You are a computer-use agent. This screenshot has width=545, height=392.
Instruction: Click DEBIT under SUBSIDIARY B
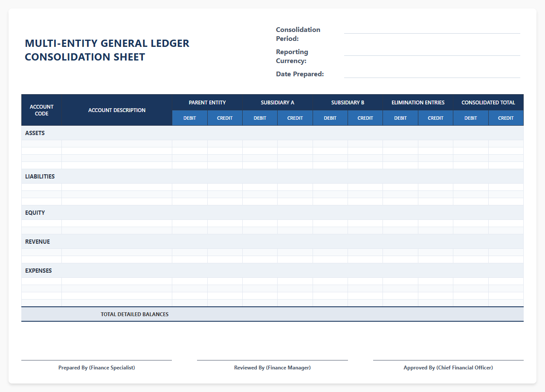(x=330, y=118)
